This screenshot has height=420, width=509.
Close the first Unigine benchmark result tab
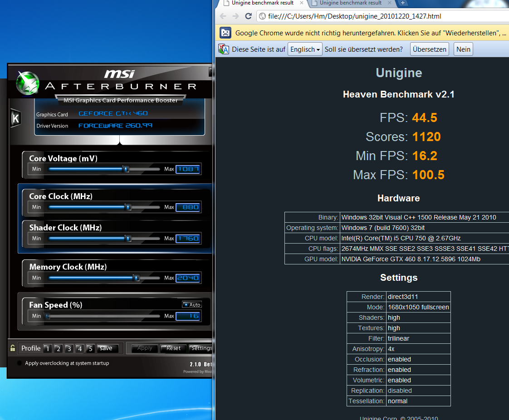(302, 3)
